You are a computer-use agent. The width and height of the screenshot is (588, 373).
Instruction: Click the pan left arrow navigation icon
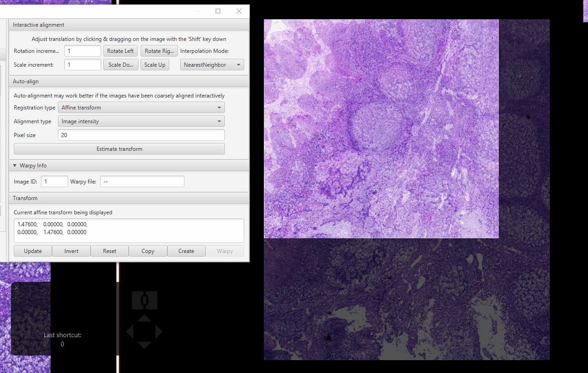[131, 331]
